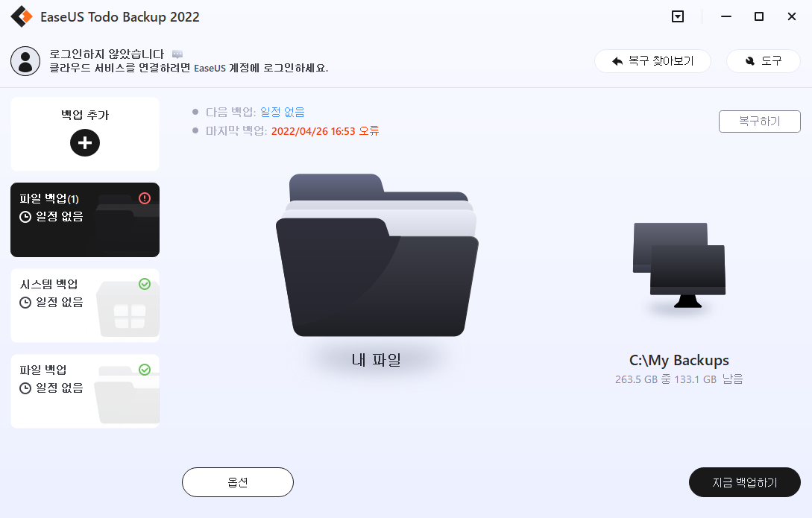Click the large 내 파일 folder icon
The height and width of the screenshot is (518, 812).
[377, 255]
